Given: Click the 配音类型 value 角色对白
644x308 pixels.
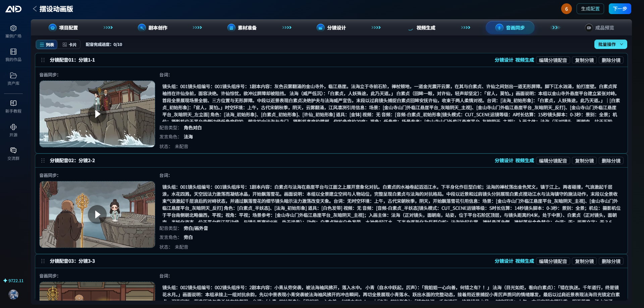Looking at the screenshot, I should 193,128.
